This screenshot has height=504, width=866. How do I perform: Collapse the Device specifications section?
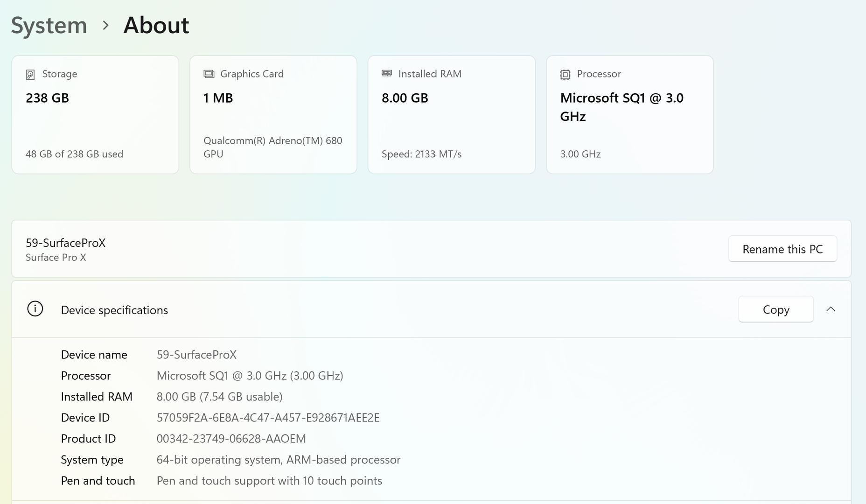[831, 309]
